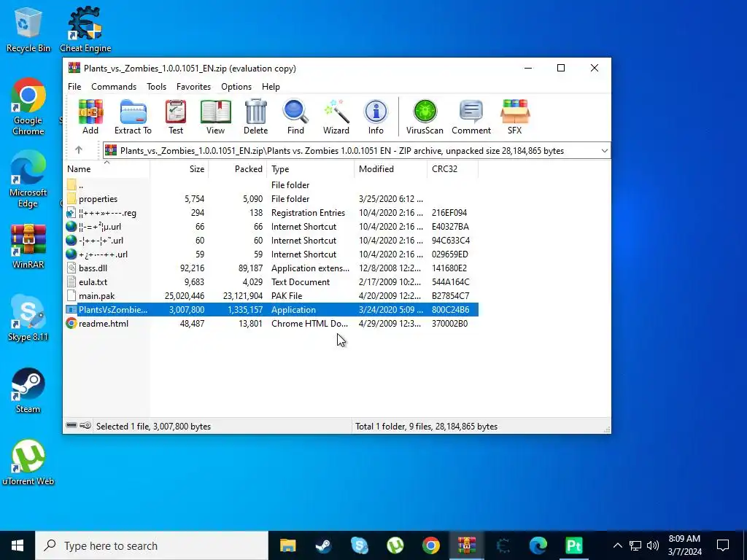The height and width of the screenshot is (560, 747).
Task: Select Cheat Engine desktop shortcut
Action: pyautogui.click(x=85, y=29)
